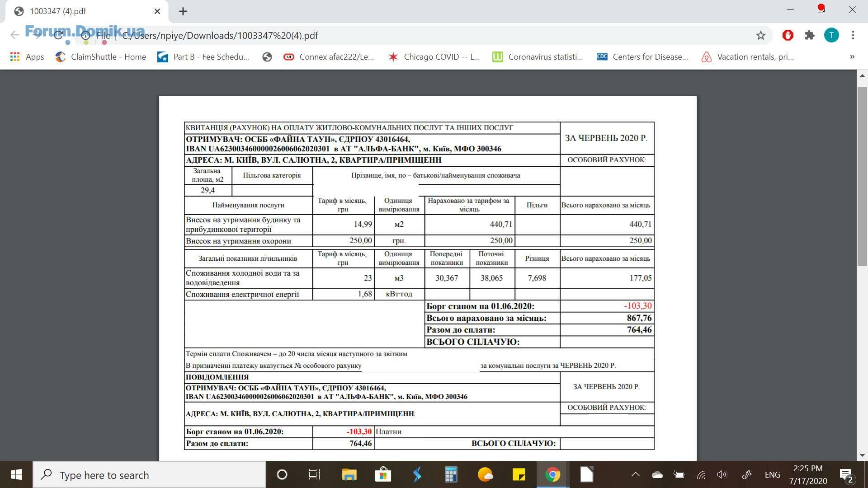The height and width of the screenshot is (488, 868).
Task: Click cold water amount 177,05
Action: coord(641,278)
